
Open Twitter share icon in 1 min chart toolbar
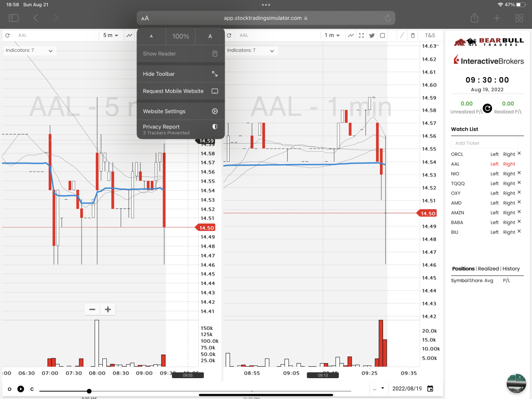click(x=372, y=35)
